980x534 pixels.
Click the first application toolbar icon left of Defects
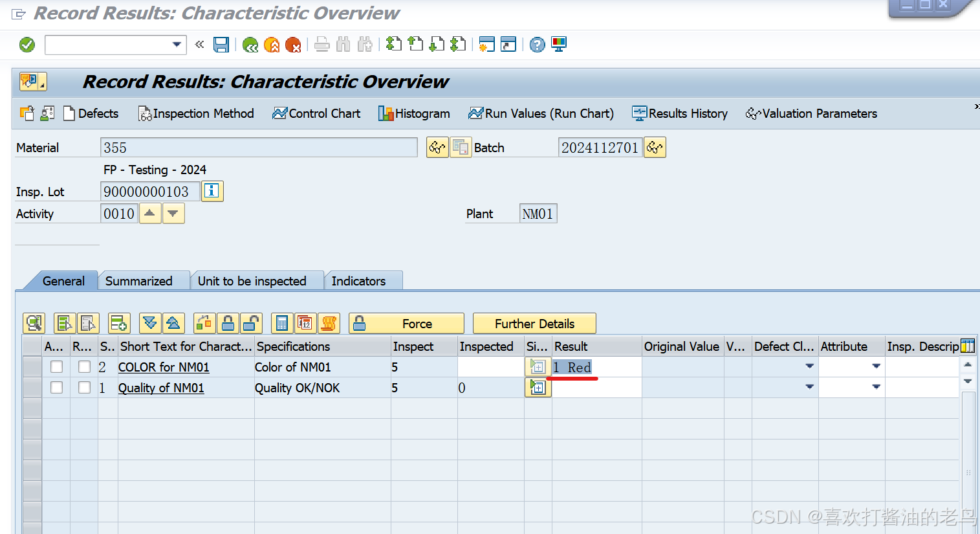[x=27, y=113]
